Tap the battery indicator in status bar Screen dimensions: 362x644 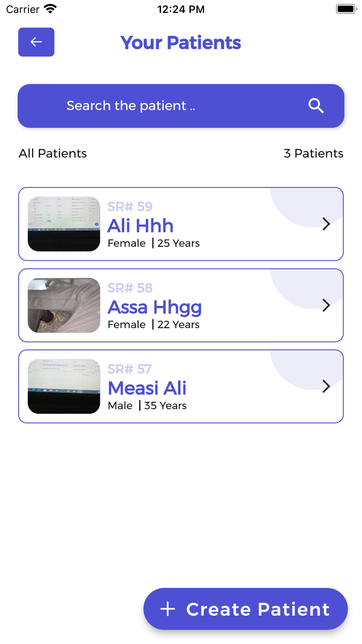(345, 8)
